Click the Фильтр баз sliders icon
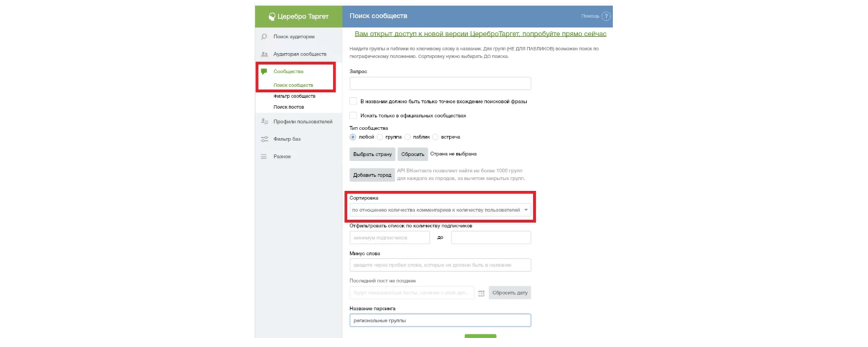 point(264,139)
